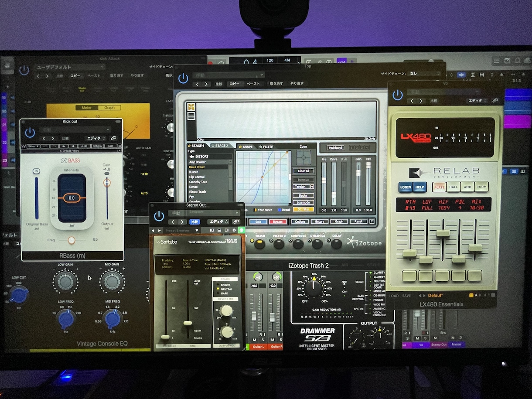Click the LOW FREQ knob on Vintage Console EQ
Viewport: 532px width, 399px height.
tap(66, 320)
